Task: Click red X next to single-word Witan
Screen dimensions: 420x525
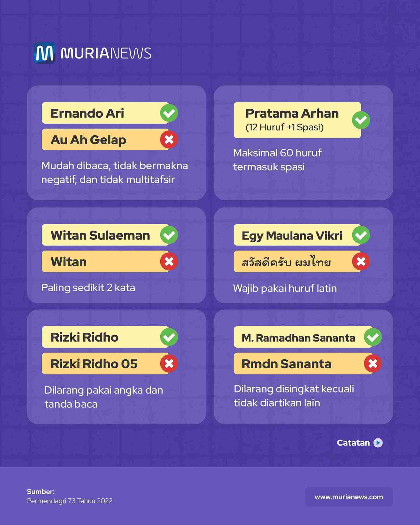Action: (x=169, y=262)
